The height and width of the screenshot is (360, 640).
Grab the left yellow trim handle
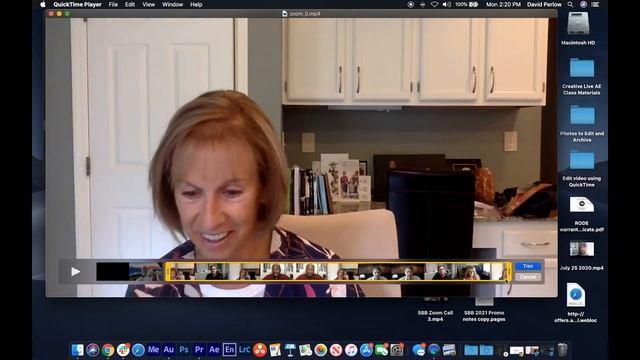coord(168,271)
